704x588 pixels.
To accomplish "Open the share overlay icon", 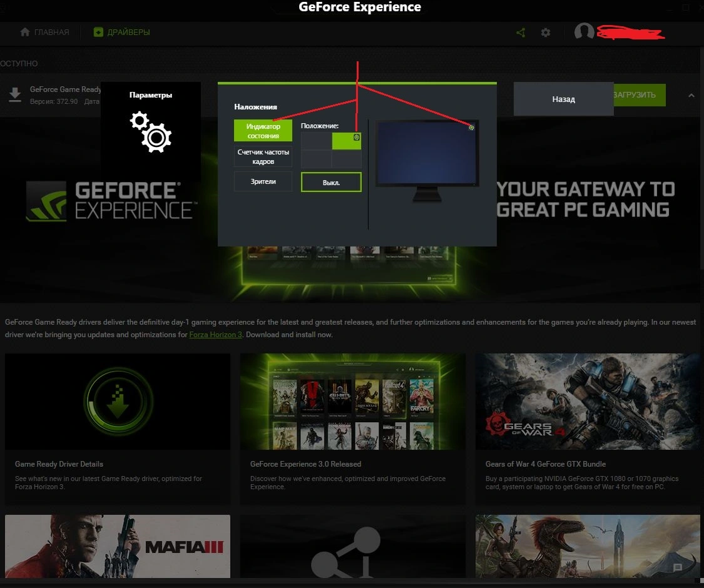I will coord(521,33).
